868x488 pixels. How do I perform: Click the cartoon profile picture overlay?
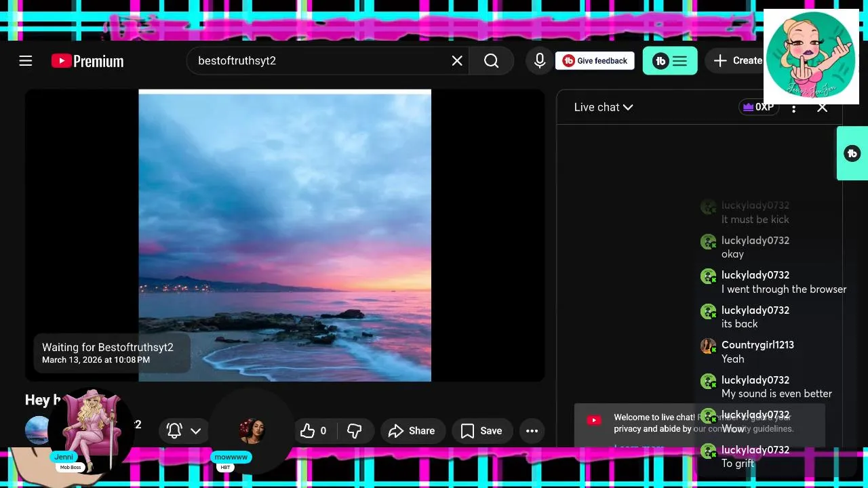click(811, 56)
